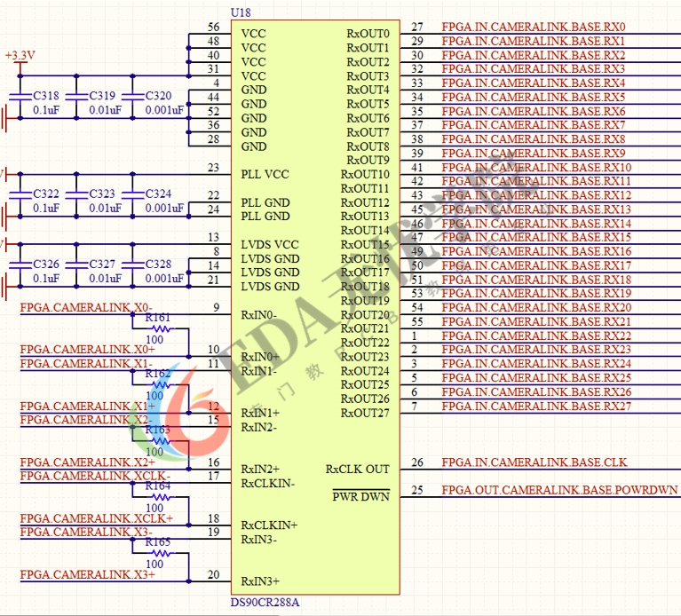The height and width of the screenshot is (616, 681).
Task: Select net label FPGA.OUT.CAMERALINK.BASE.POWRDWN
Action: coord(559,490)
